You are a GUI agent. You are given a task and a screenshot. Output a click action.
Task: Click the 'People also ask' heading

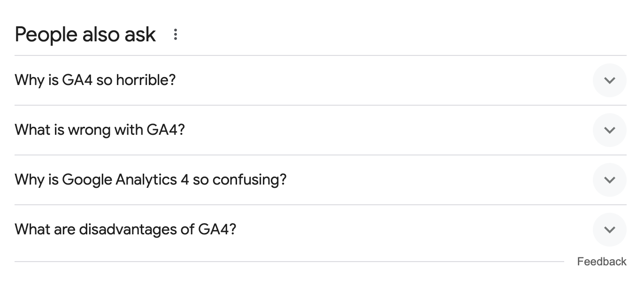pyautogui.click(x=85, y=34)
